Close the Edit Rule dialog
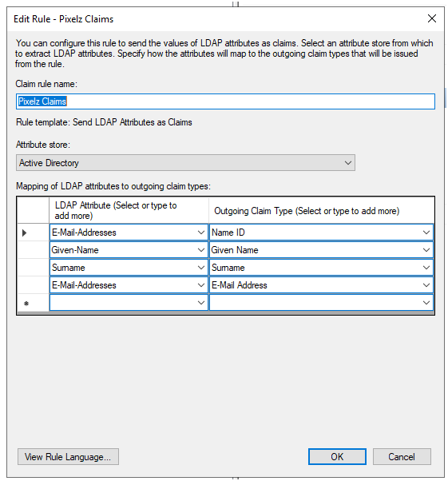 pos(432,18)
